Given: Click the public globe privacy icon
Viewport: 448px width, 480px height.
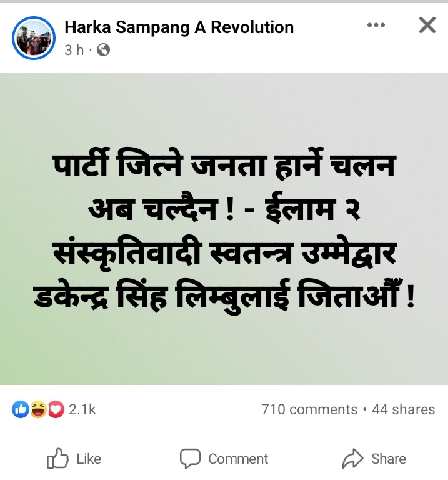Looking at the screenshot, I should click(104, 49).
